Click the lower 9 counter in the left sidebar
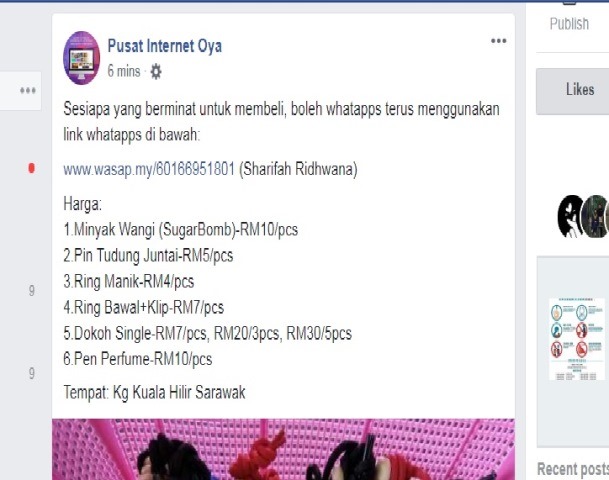The width and height of the screenshot is (609, 480). (x=32, y=373)
